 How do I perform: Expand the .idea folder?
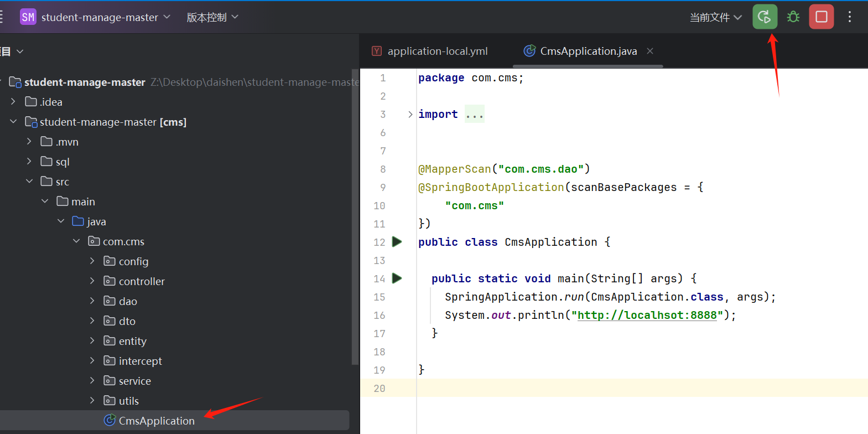(13, 101)
